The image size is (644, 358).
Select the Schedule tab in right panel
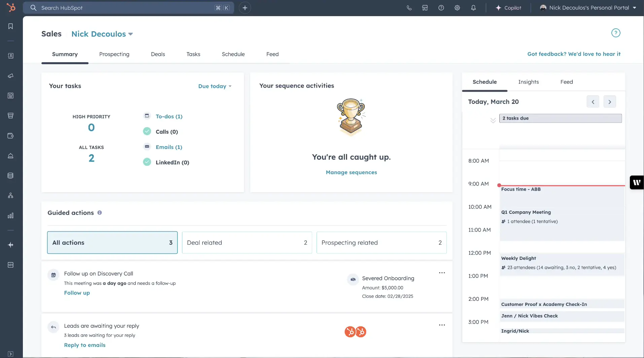[485, 82]
